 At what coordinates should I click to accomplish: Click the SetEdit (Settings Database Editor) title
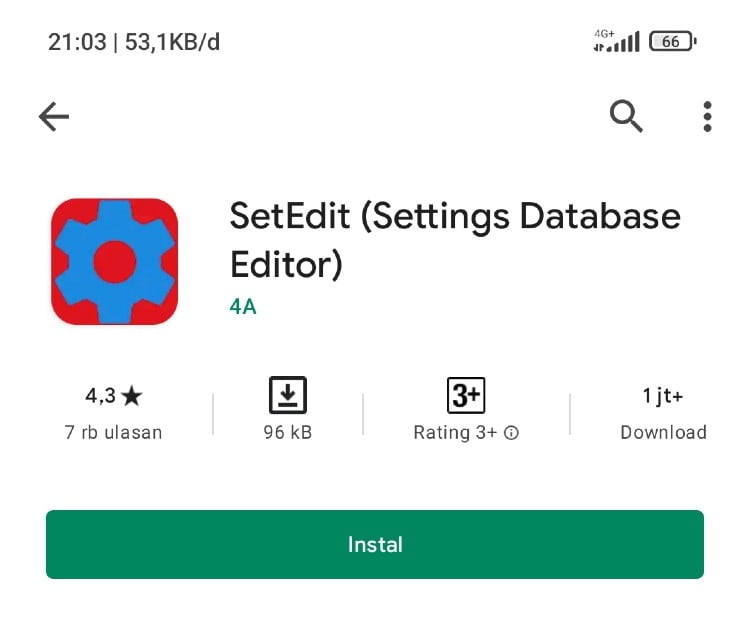pos(455,240)
